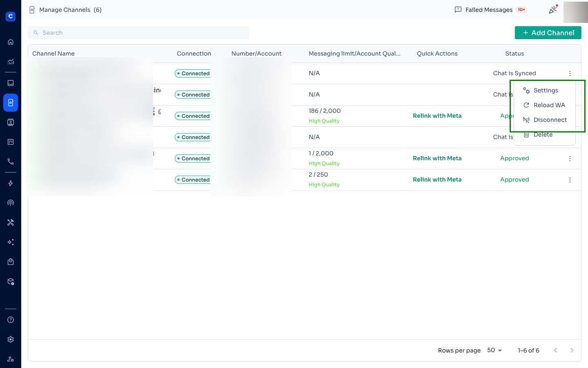The width and height of the screenshot is (588, 368).
Task: Click the Chat is Synced status in first row
Action: [514, 73]
